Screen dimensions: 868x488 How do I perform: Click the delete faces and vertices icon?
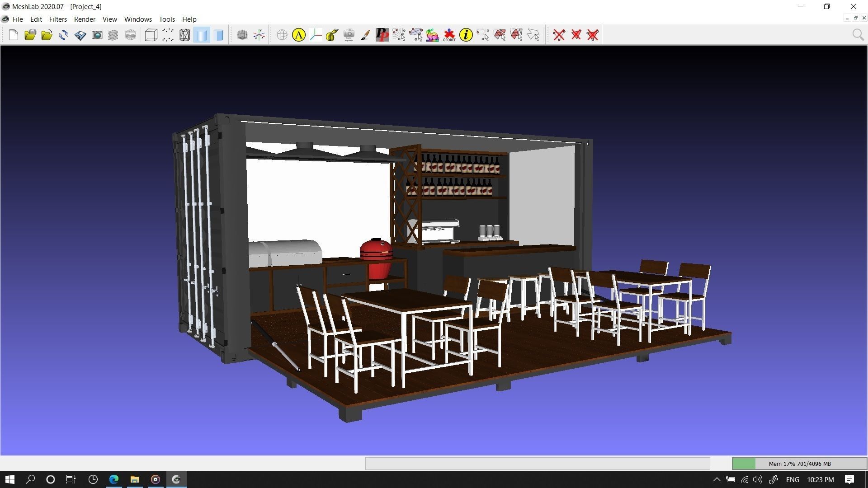593,35
